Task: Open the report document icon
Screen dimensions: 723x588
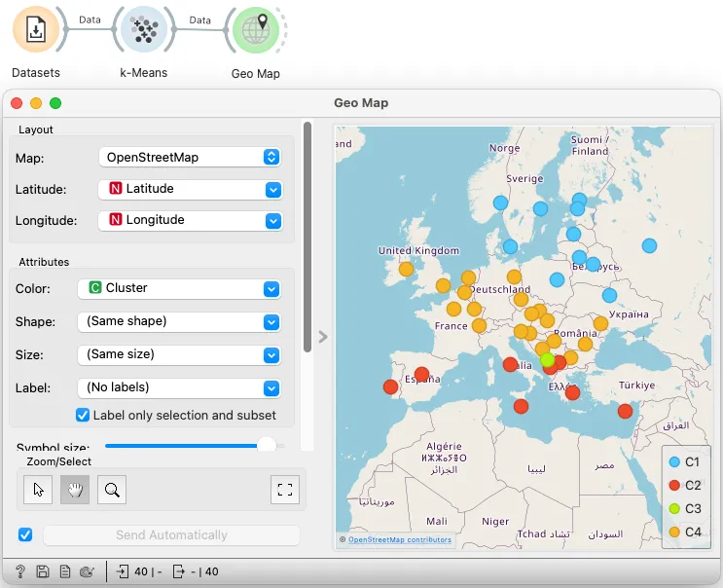Action: click(x=65, y=571)
